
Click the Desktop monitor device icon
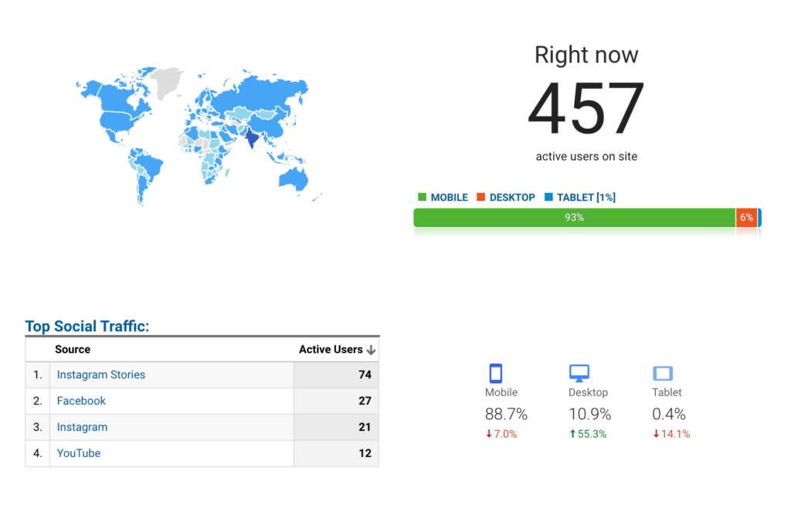(x=579, y=373)
